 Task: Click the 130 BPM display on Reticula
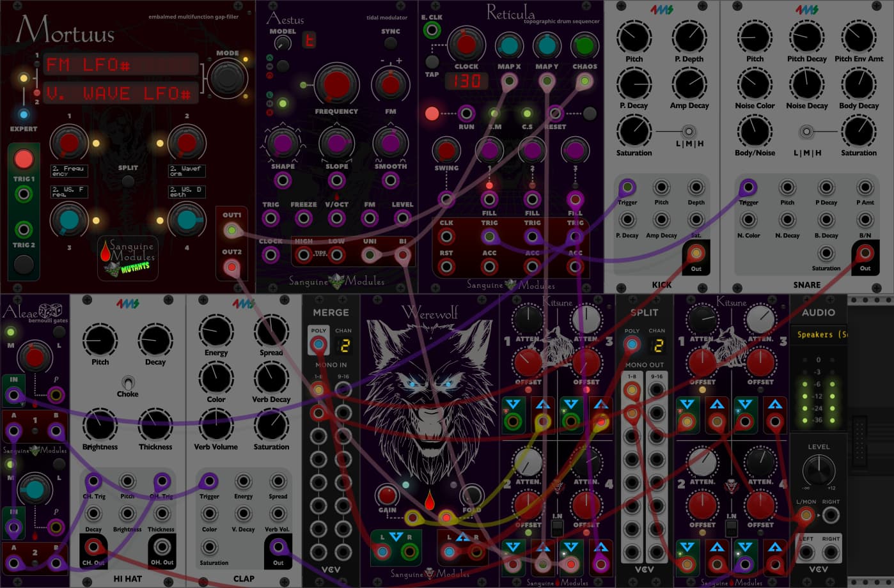[x=467, y=81]
